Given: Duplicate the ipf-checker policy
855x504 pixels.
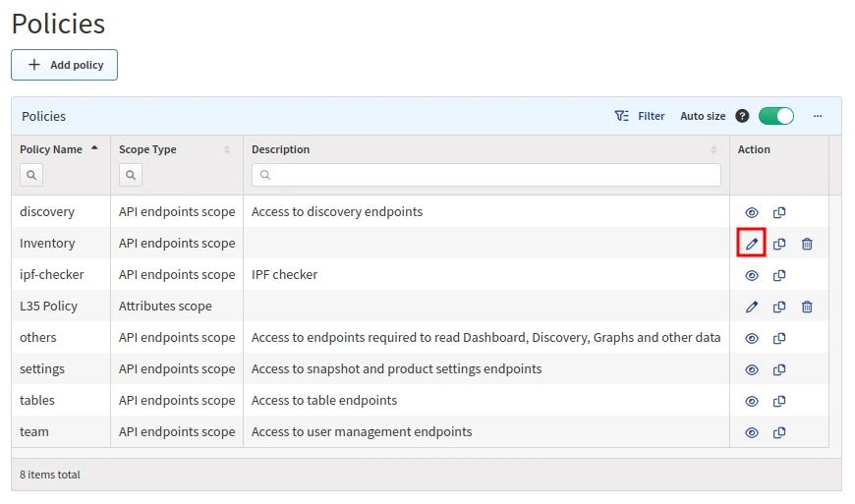Looking at the screenshot, I should pyautogui.click(x=779, y=275).
